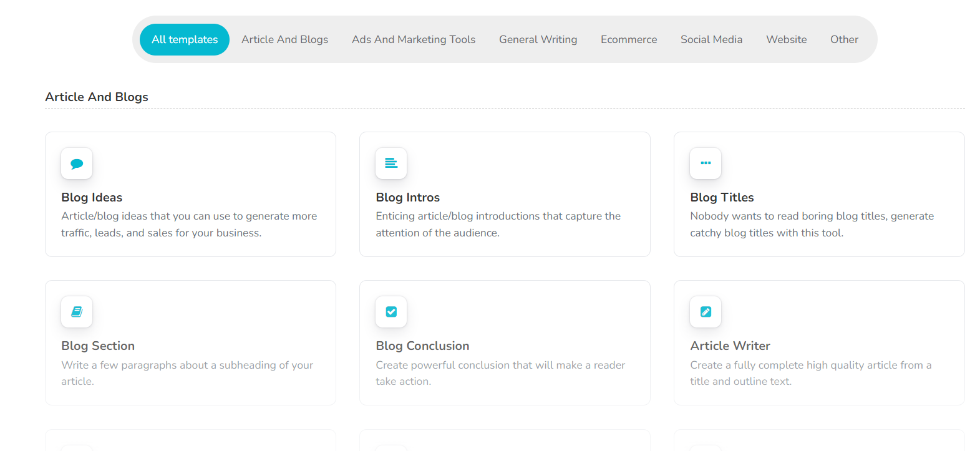Screen dimensions: 980x451
Task: Click the Blog Titles three-dots icon
Action: (706, 163)
